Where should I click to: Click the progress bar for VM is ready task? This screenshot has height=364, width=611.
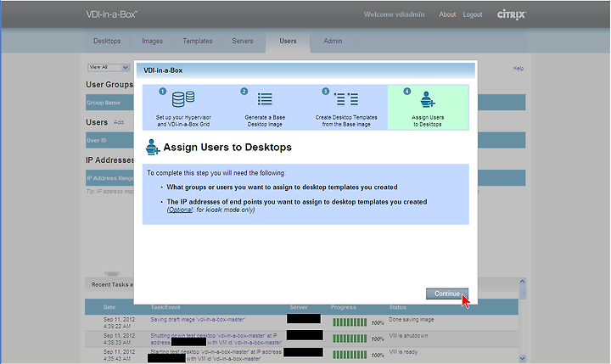[x=350, y=355]
